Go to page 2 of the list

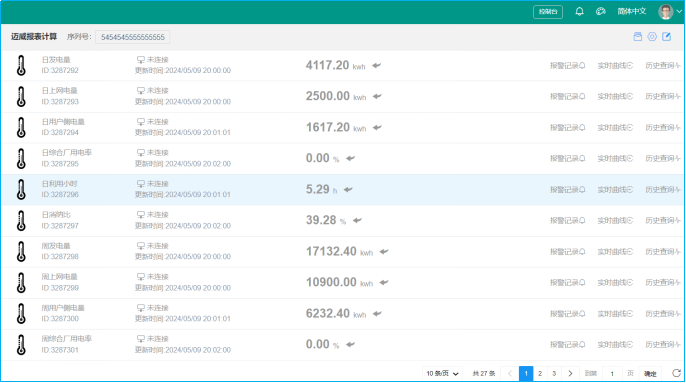coord(540,373)
